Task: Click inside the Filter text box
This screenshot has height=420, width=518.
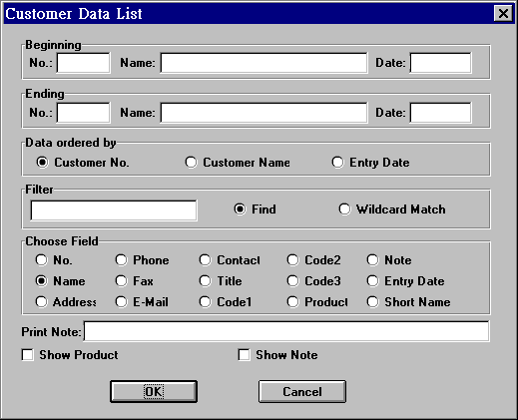Action: (114, 210)
